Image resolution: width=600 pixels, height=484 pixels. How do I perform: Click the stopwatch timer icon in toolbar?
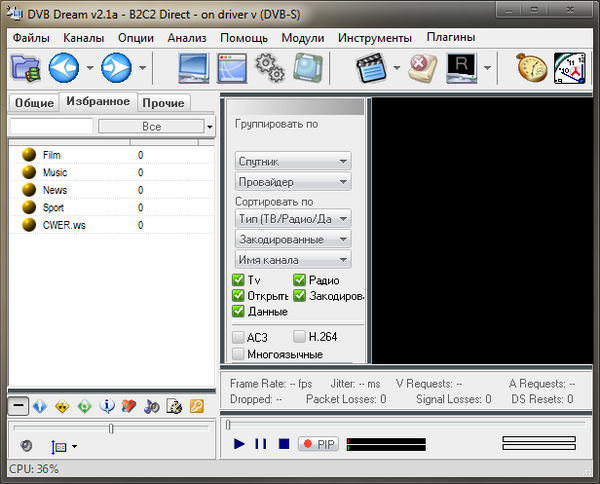tap(531, 68)
